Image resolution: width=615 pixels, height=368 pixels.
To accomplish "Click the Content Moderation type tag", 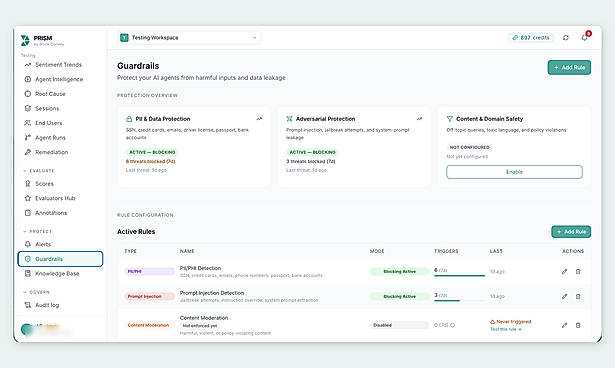I will [148, 325].
